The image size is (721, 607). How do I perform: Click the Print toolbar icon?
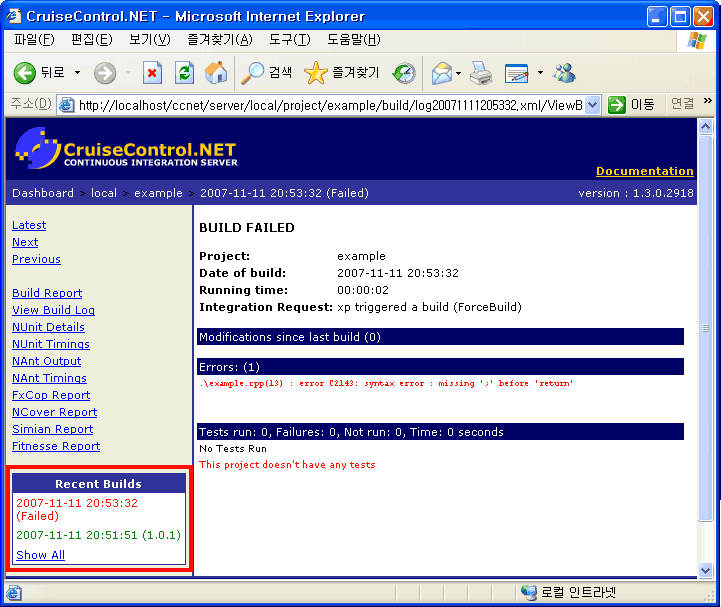tap(481, 73)
